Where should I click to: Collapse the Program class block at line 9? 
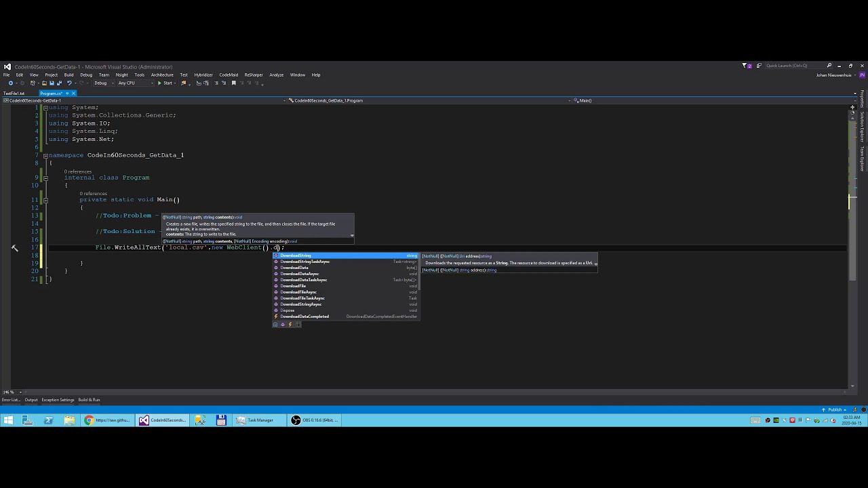point(45,178)
